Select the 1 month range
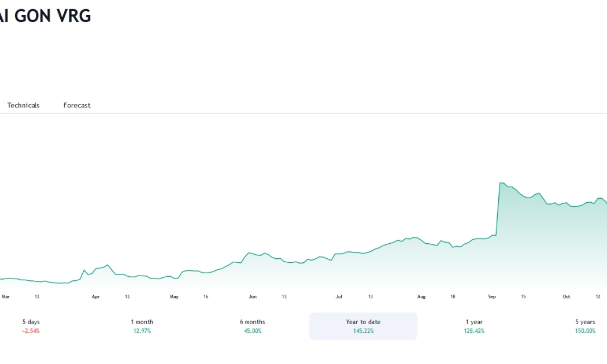The width and height of the screenshot is (607, 364). point(142,326)
